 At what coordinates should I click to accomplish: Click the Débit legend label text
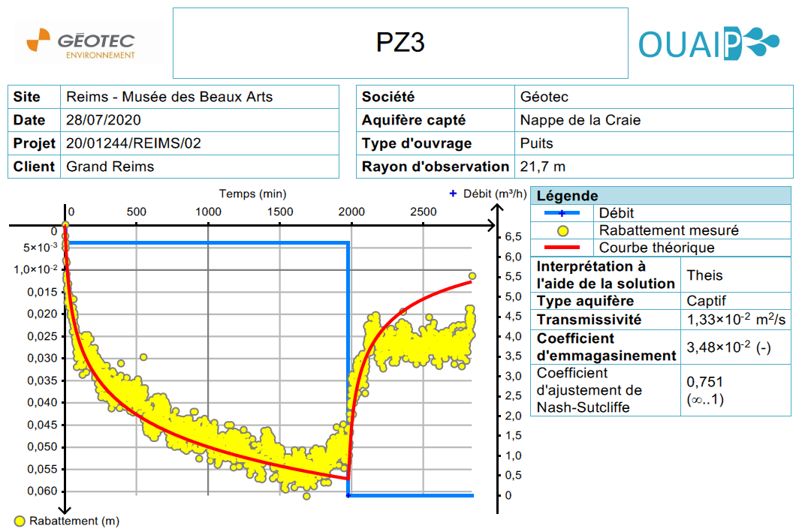(617, 213)
